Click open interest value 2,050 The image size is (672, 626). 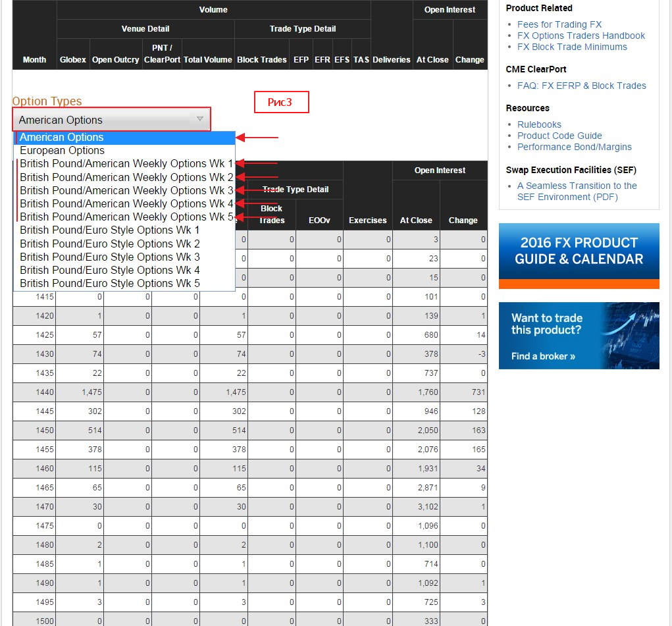(x=428, y=430)
